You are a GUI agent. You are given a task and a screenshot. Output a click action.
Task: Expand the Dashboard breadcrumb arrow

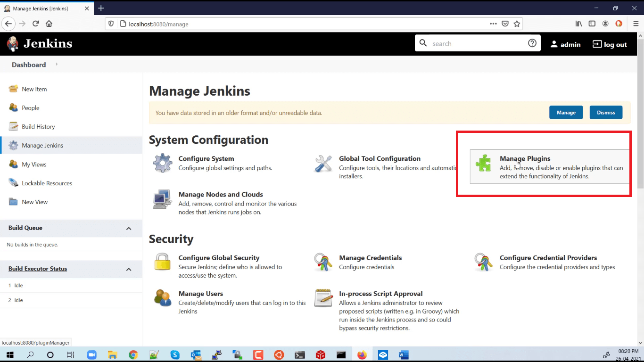(56, 65)
